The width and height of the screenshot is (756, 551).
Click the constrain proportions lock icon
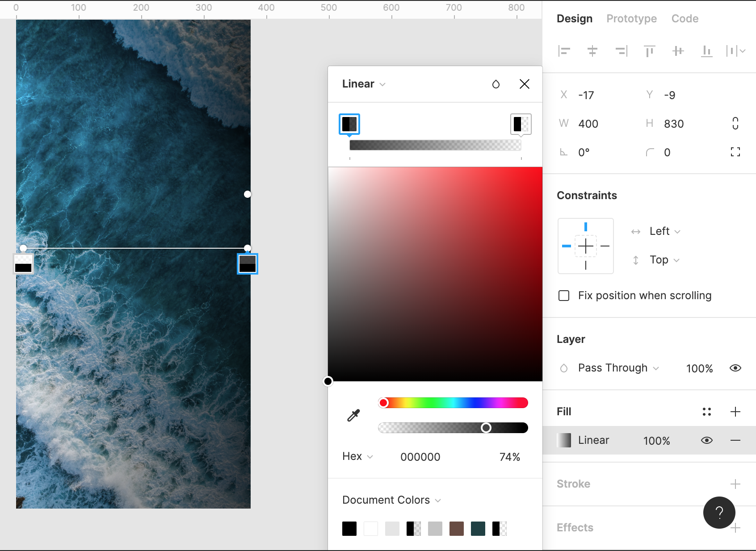coord(735,124)
